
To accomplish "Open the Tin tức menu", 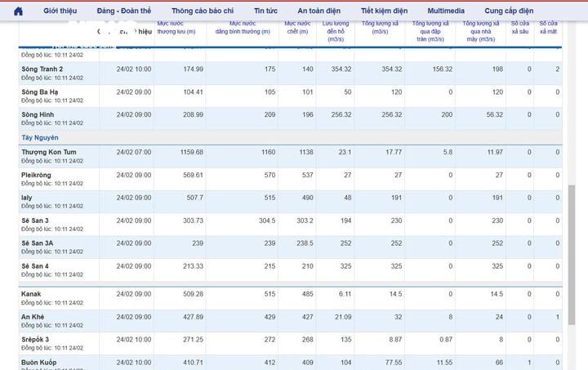I will (265, 11).
